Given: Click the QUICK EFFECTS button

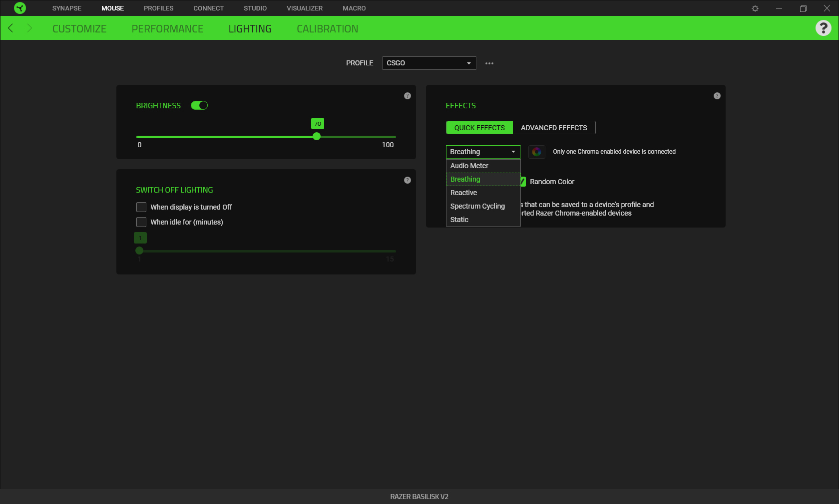Looking at the screenshot, I should coord(479,128).
